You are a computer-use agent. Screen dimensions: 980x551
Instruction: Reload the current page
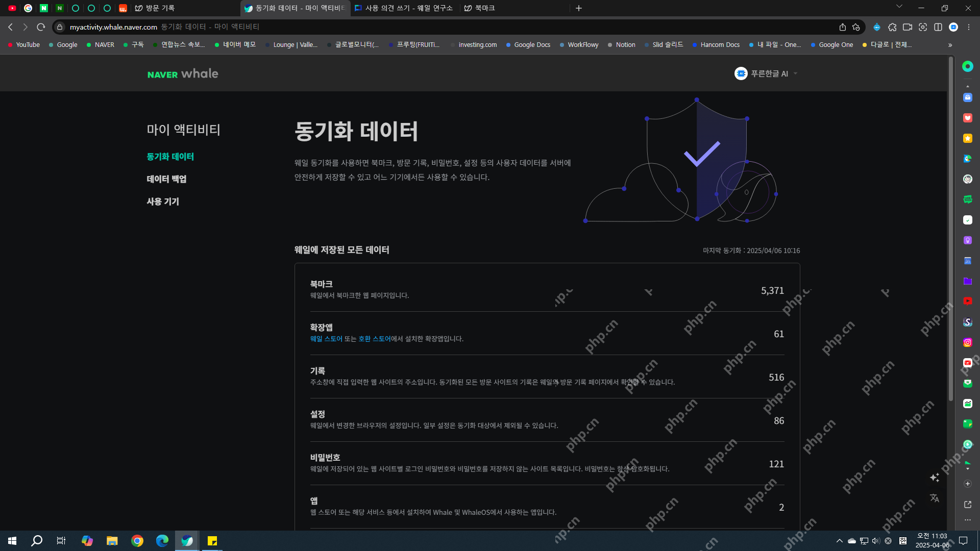(41, 27)
